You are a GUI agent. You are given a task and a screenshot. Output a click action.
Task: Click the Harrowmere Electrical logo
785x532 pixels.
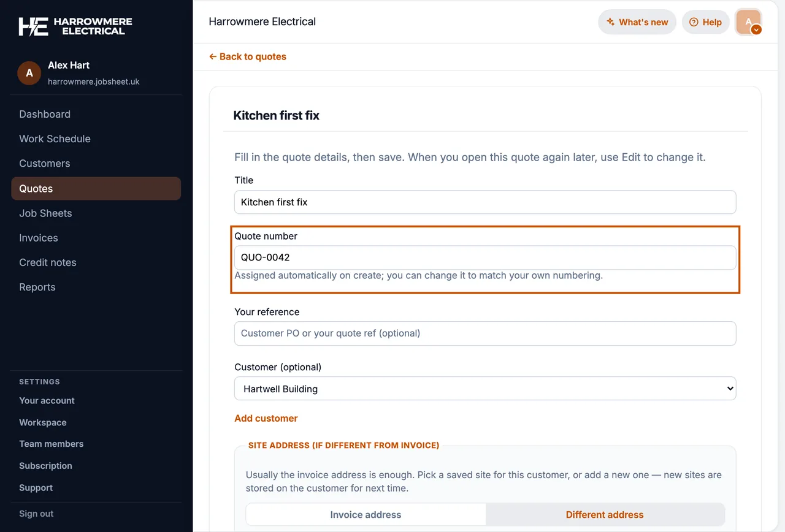pyautogui.click(x=75, y=26)
